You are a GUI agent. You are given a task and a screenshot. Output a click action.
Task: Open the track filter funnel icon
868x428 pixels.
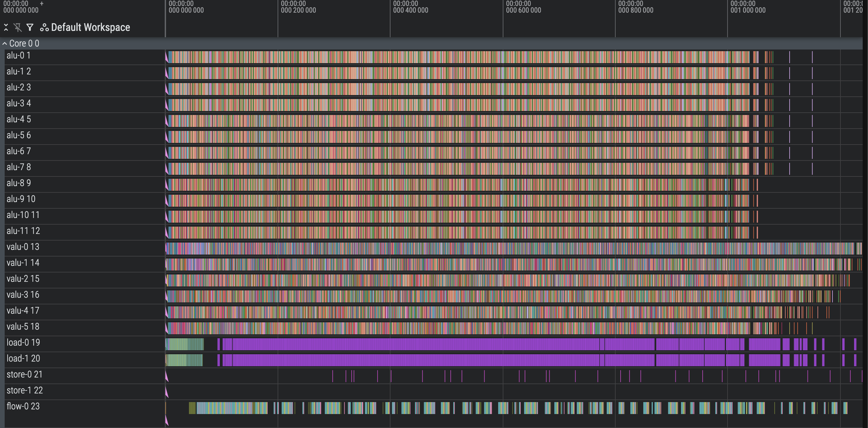tap(30, 27)
